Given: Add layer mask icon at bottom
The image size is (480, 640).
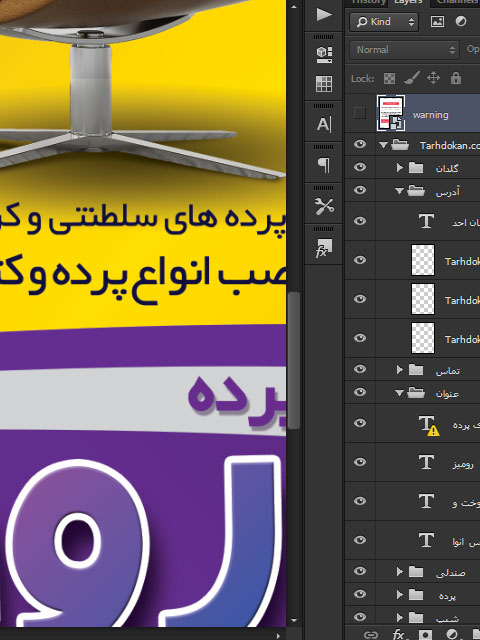Looking at the screenshot, I should [x=425, y=635].
